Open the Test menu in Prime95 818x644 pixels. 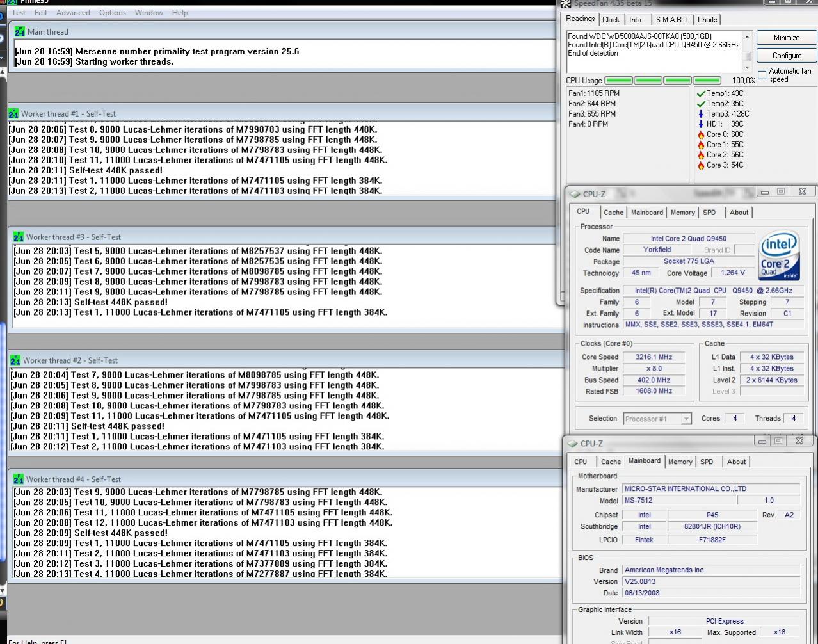click(19, 12)
